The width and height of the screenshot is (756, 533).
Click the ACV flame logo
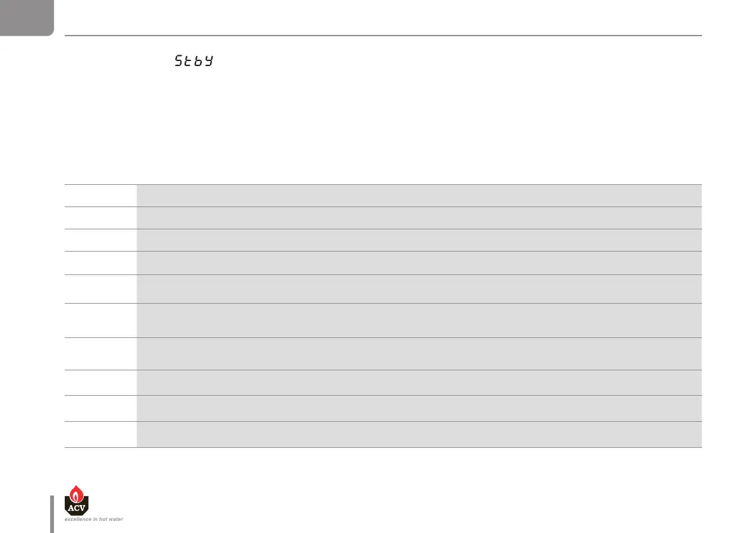click(76, 499)
